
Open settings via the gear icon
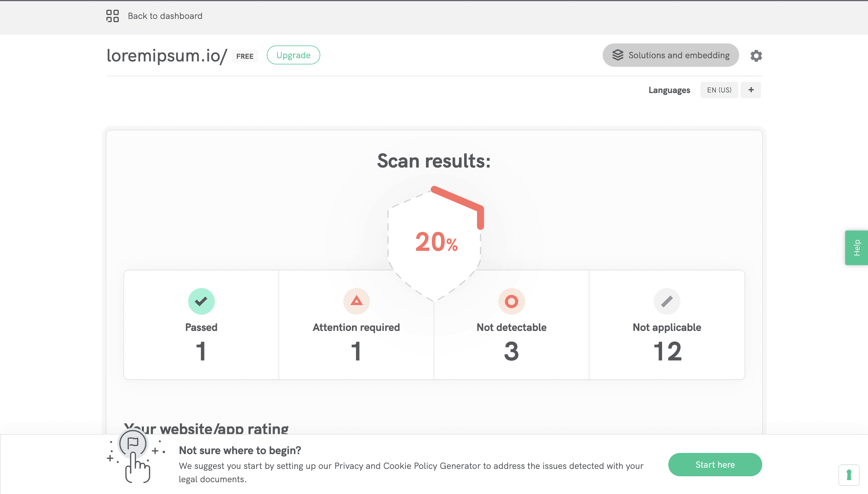point(756,56)
